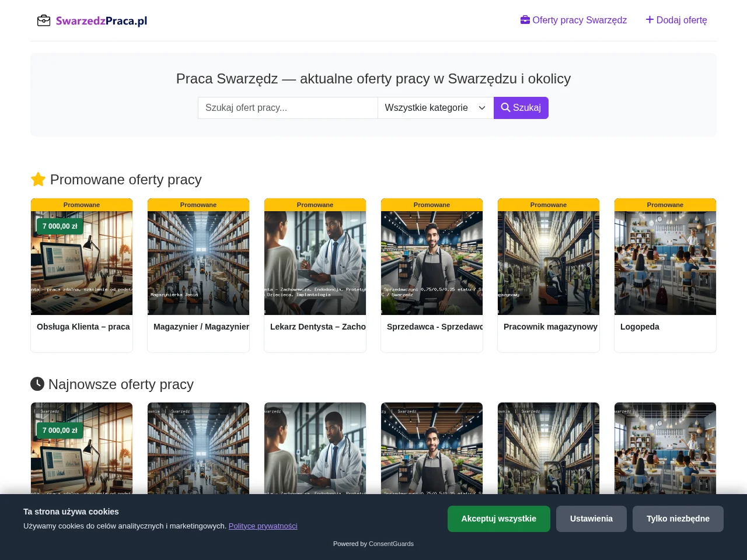Open promoted Lekarz Dentysta thumbnail
Screen dimensions: 747x560
(315, 263)
